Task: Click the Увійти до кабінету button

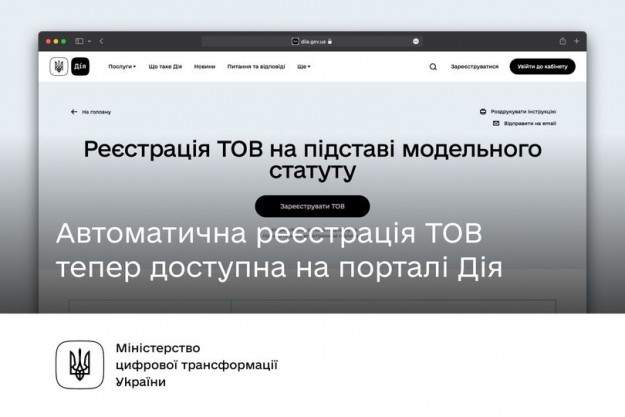Action: click(x=542, y=67)
